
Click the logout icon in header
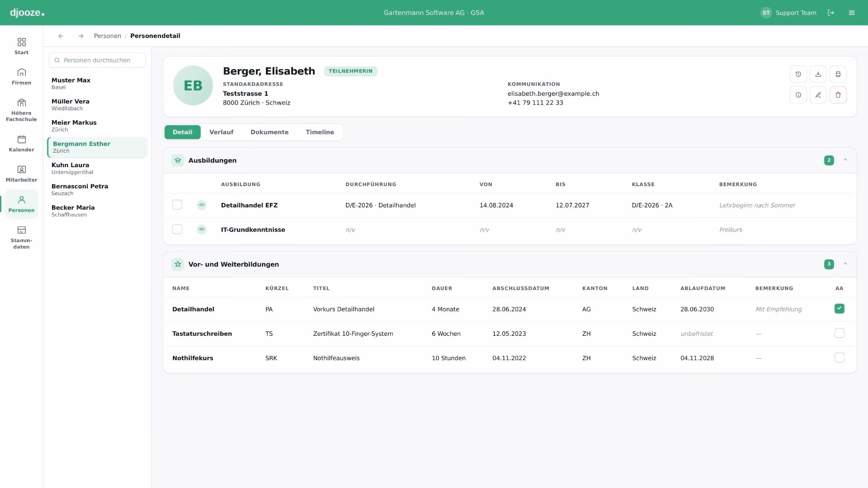click(831, 13)
